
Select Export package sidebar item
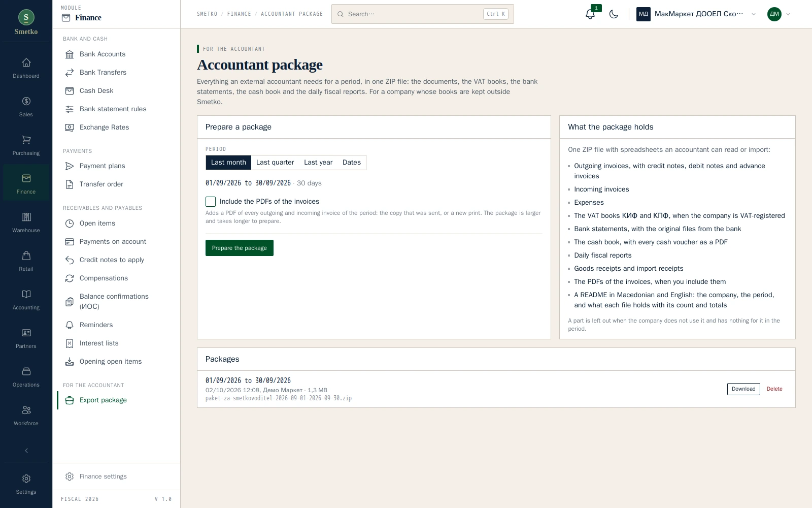tap(116, 400)
